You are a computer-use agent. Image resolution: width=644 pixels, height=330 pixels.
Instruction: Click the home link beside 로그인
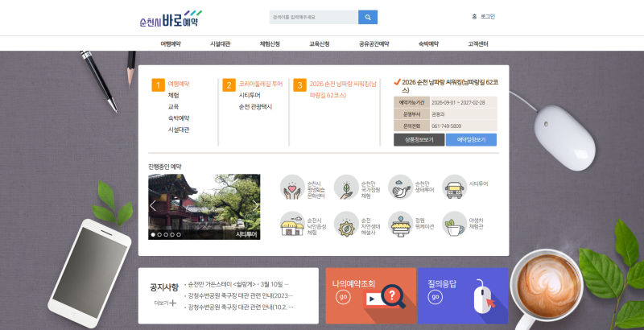pos(474,17)
